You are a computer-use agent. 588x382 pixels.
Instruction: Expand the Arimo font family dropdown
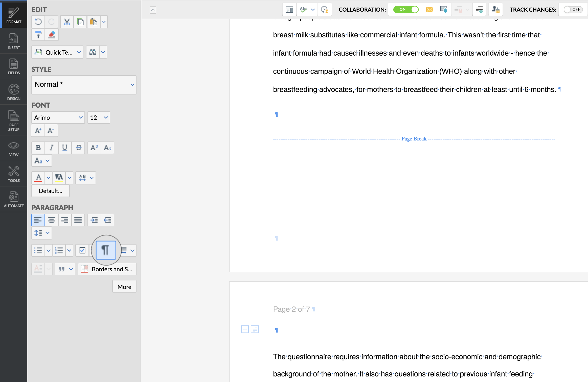(58, 117)
